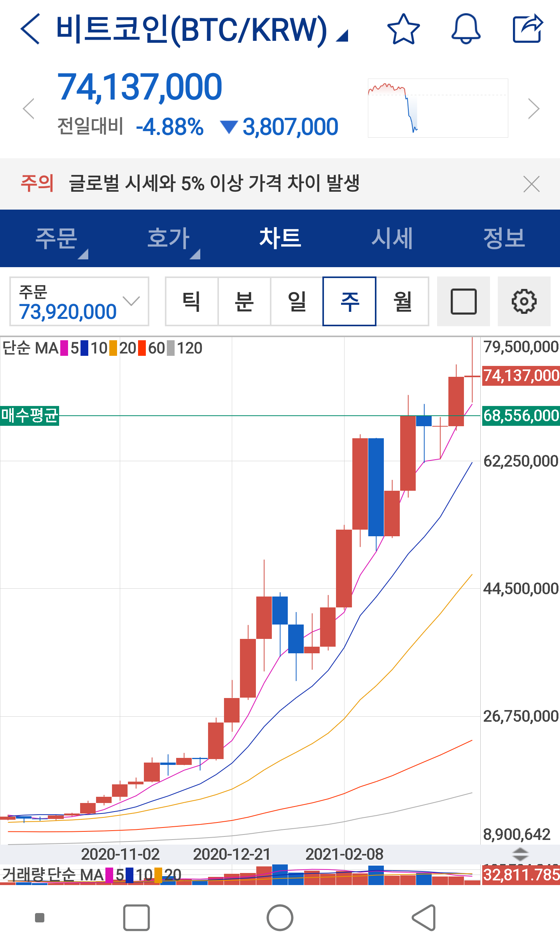Image resolution: width=560 pixels, height=950 pixels.
Task: Tap the small dot in navigation bar
Action: coord(40,918)
